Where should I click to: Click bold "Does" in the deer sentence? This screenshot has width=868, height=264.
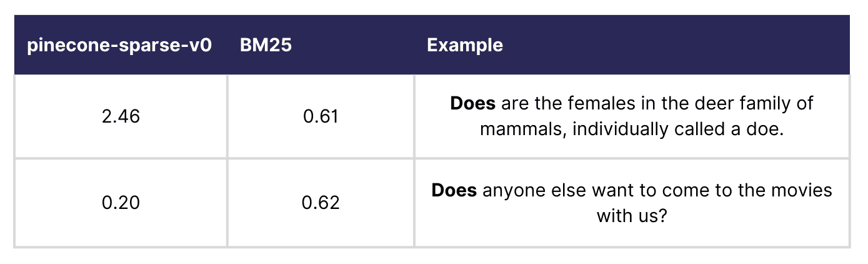point(472,103)
